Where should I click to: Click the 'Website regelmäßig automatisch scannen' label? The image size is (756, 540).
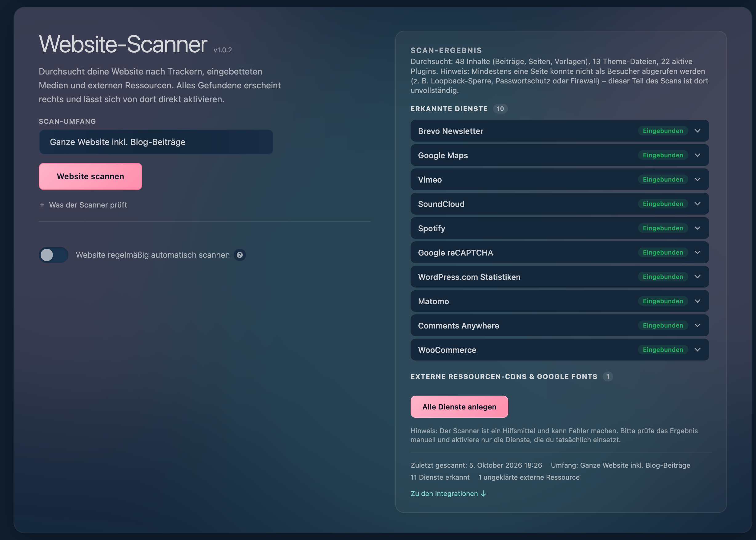(153, 255)
